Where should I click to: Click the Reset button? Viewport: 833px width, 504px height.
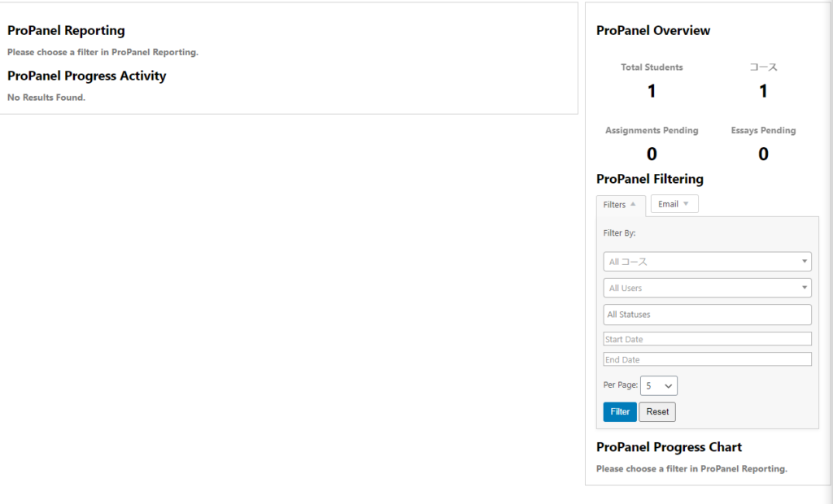click(657, 412)
